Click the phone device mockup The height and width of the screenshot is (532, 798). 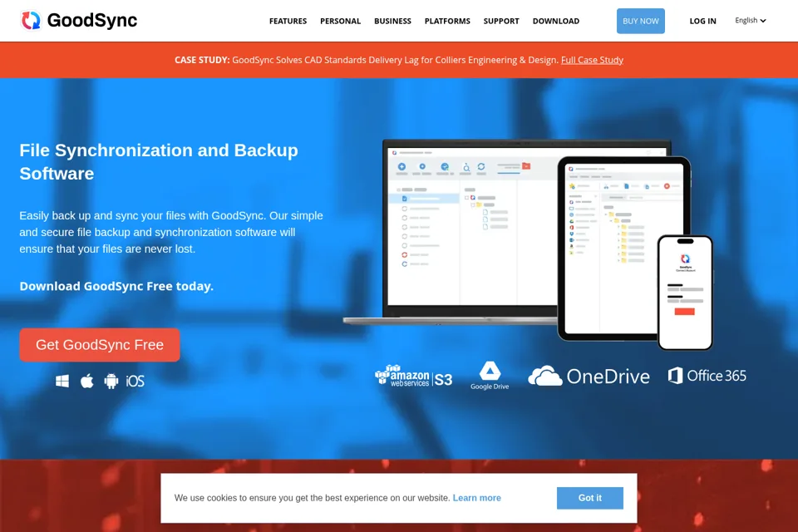pyautogui.click(x=685, y=293)
